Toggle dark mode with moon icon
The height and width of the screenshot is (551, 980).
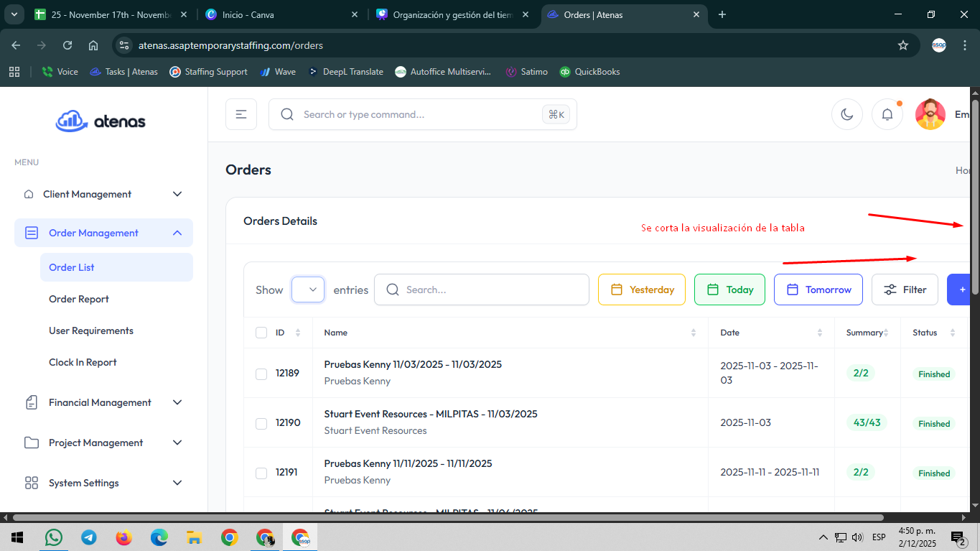coord(846,115)
